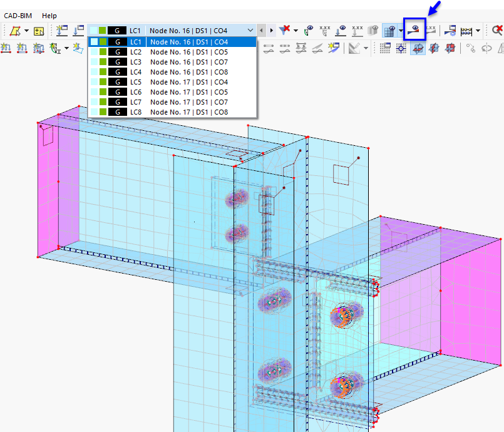
Task: Open the Help menu
Action: pyautogui.click(x=49, y=15)
